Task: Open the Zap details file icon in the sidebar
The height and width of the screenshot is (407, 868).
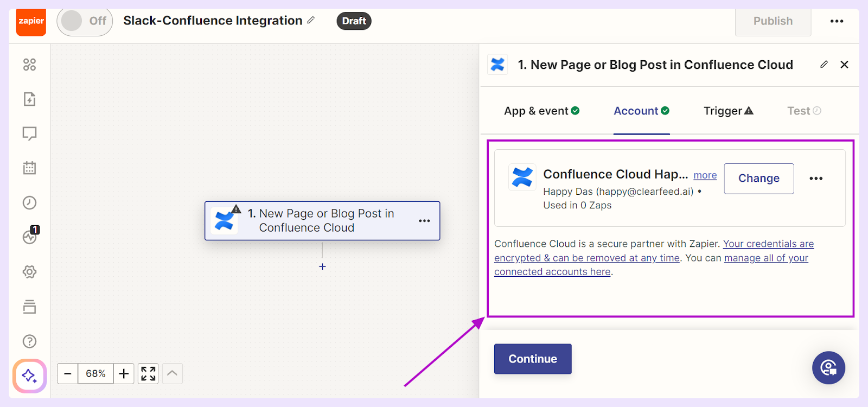Action: (30, 99)
